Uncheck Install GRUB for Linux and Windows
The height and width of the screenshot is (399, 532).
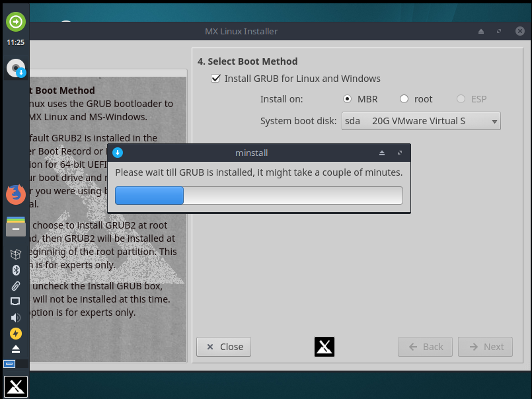[215, 79]
